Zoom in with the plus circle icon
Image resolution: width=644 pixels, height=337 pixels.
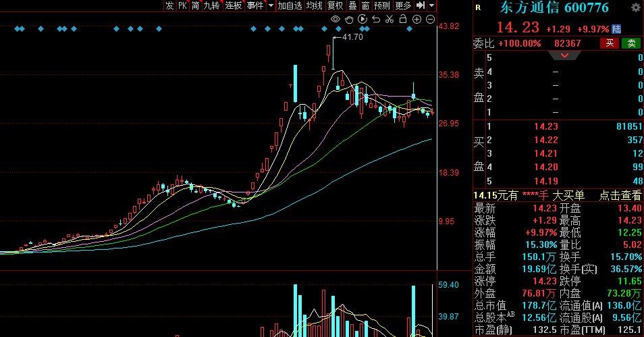[418, 20]
